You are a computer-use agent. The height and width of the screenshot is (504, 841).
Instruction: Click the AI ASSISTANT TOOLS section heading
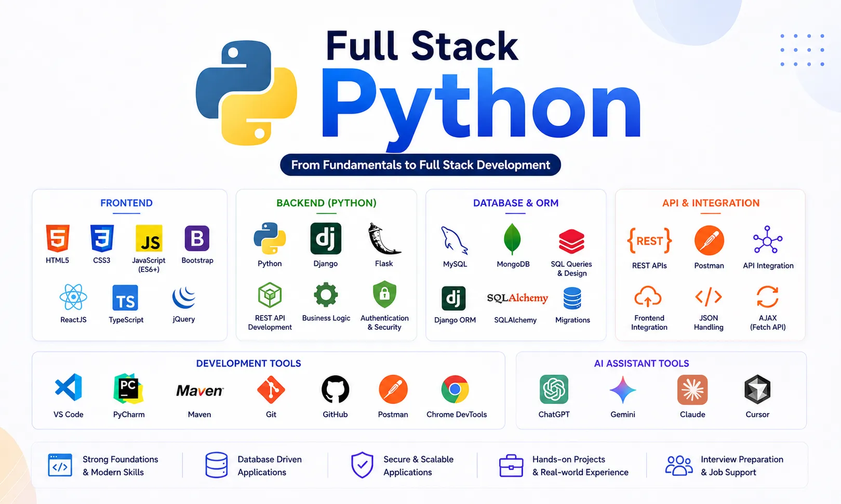click(642, 363)
